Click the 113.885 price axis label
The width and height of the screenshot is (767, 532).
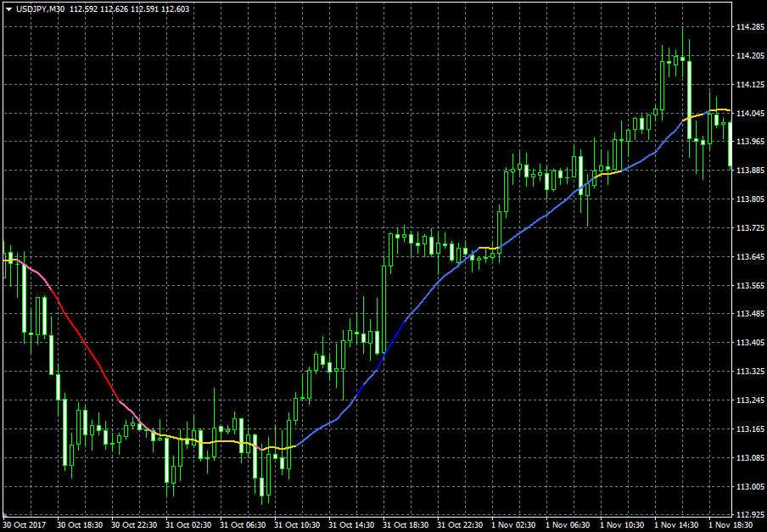pyautogui.click(x=749, y=171)
